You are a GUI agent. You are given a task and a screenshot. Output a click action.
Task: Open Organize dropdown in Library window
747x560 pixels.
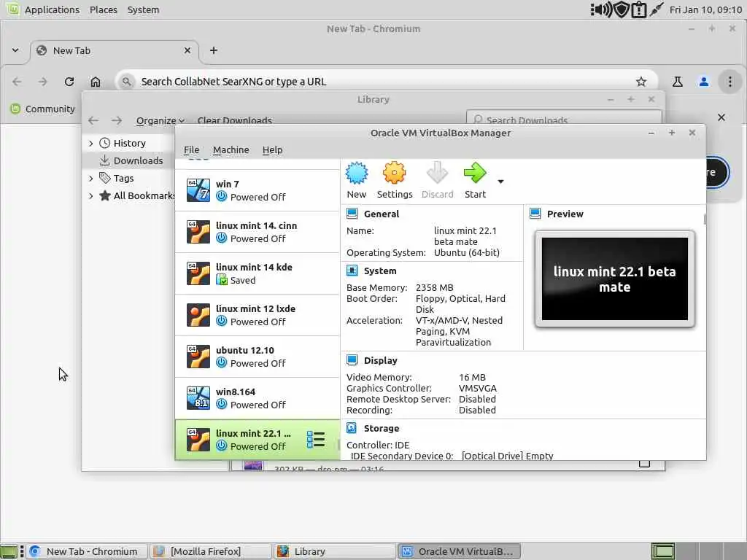coord(160,120)
